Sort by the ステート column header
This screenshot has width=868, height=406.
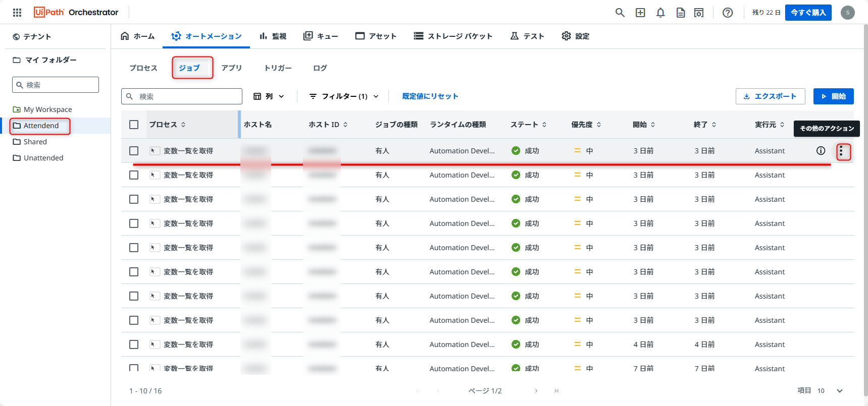tap(528, 125)
